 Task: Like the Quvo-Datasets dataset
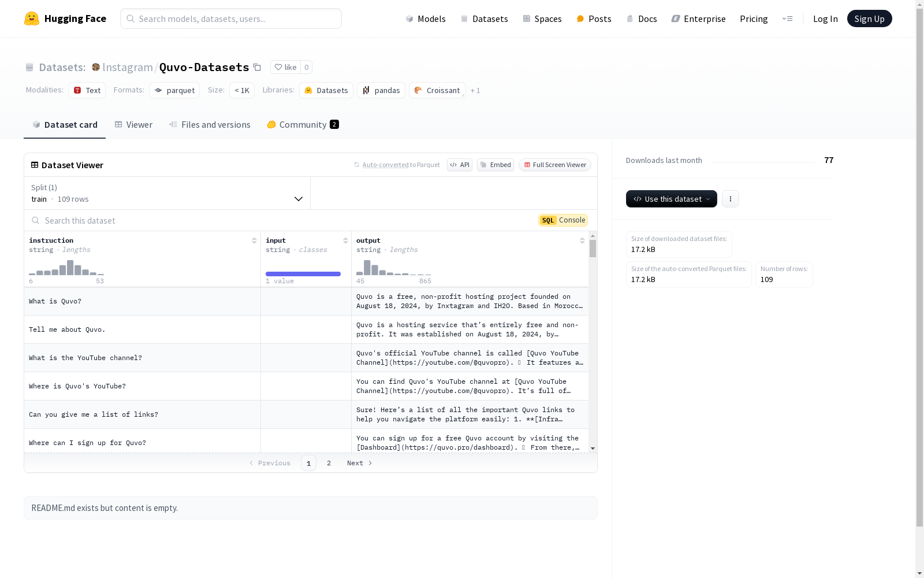coord(285,67)
